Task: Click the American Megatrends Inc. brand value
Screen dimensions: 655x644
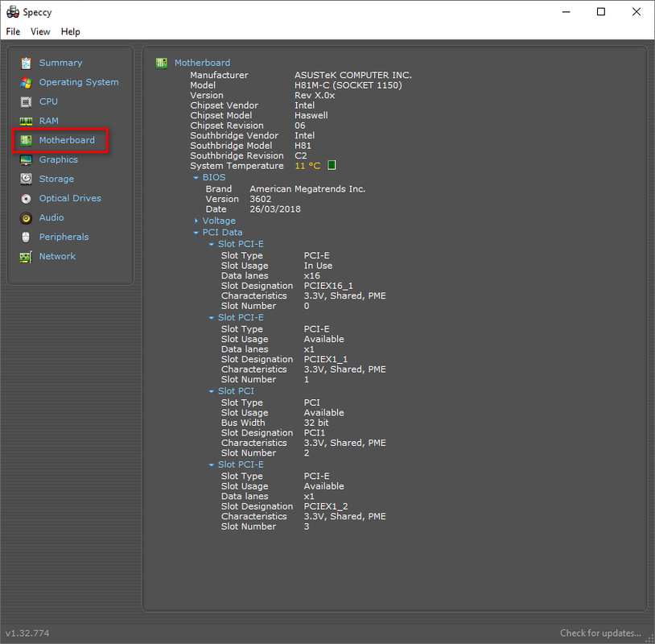Action: pyautogui.click(x=307, y=189)
